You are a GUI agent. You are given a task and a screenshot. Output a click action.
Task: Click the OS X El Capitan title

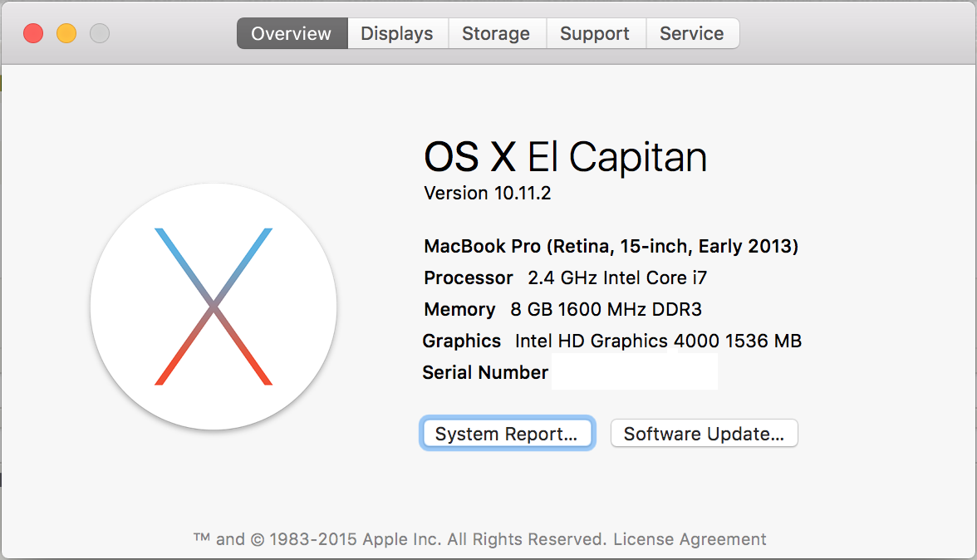(x=565, y=157)
